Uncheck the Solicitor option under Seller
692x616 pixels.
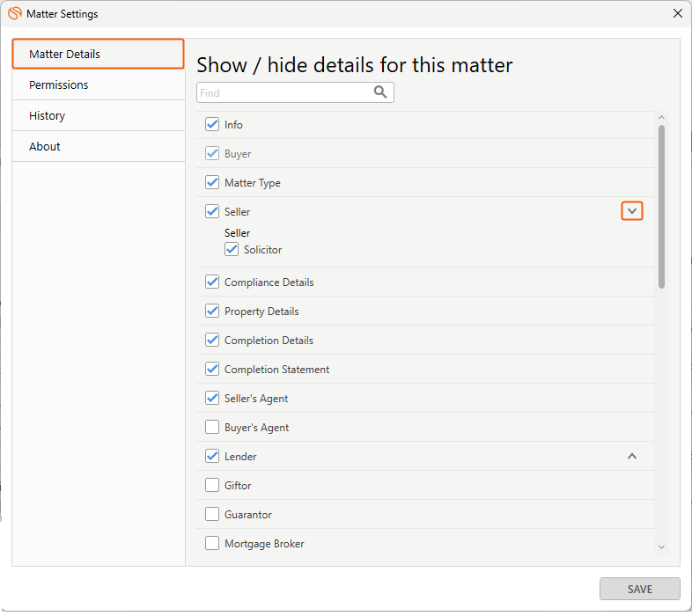tap(232, 250)
